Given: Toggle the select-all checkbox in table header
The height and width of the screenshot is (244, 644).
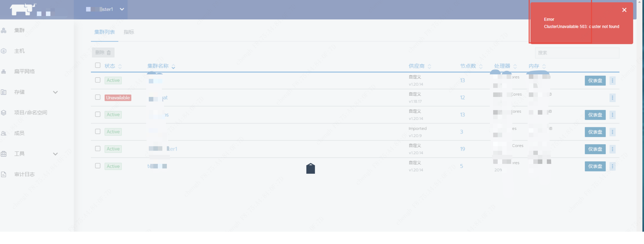Looking at the screenshot, I should pyautogui.click(x=98, y=65).
